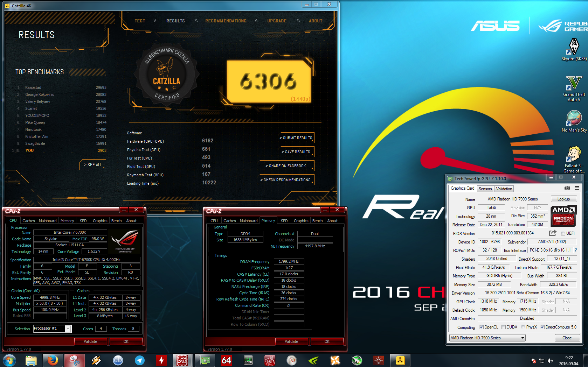The image size is (588, 367).
Task: Click the GPU-Z screenshot camera icon
Action: click(x=567, y=188)
